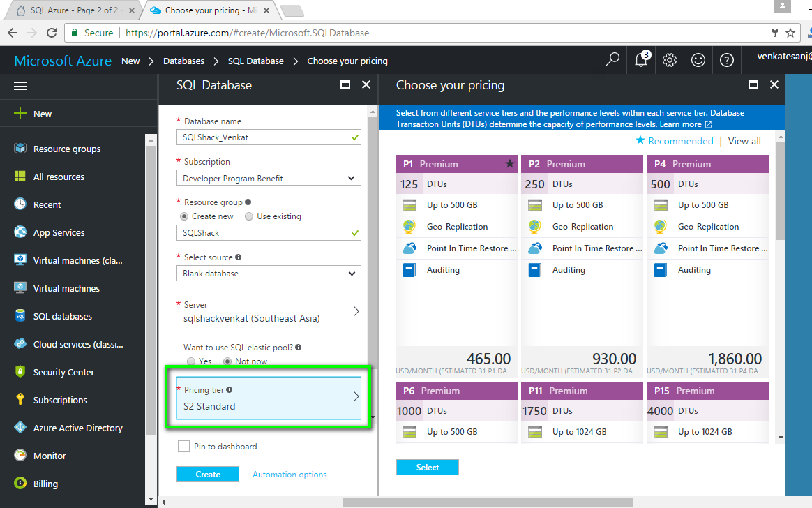Go to 'Databases' in the breadcrumb
Viewport: 812px width, 508px height.
[x=183, y=61]
